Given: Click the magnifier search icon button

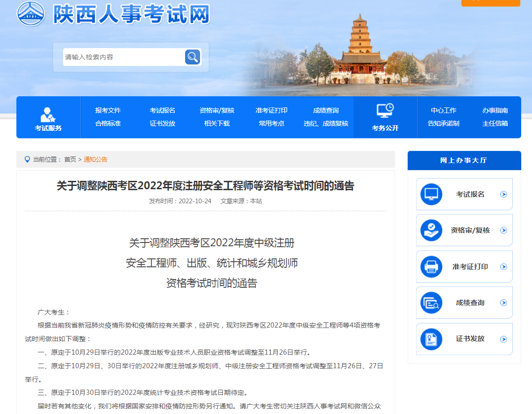Looking at the screenshot, I should (192, 57).
